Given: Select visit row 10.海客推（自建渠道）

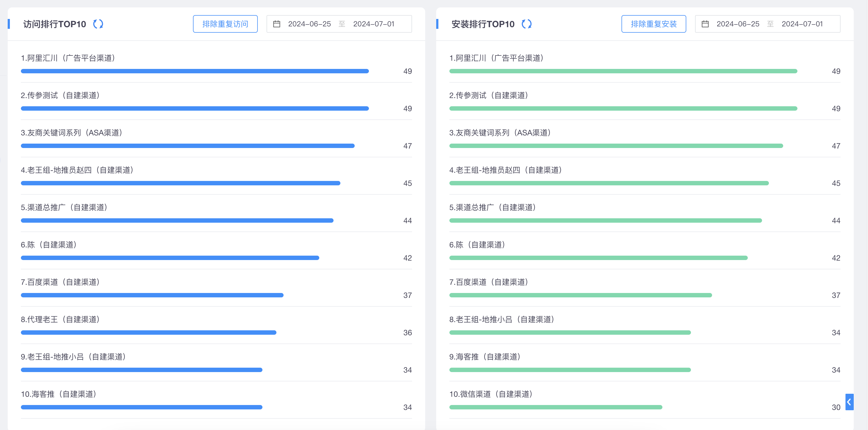Looking at the screenshot, I should [216, 401].
